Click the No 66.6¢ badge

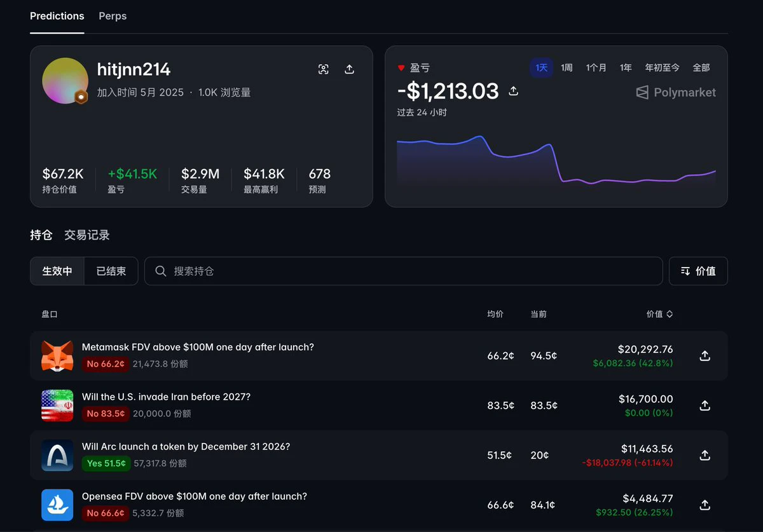click(x=106, y=513)
